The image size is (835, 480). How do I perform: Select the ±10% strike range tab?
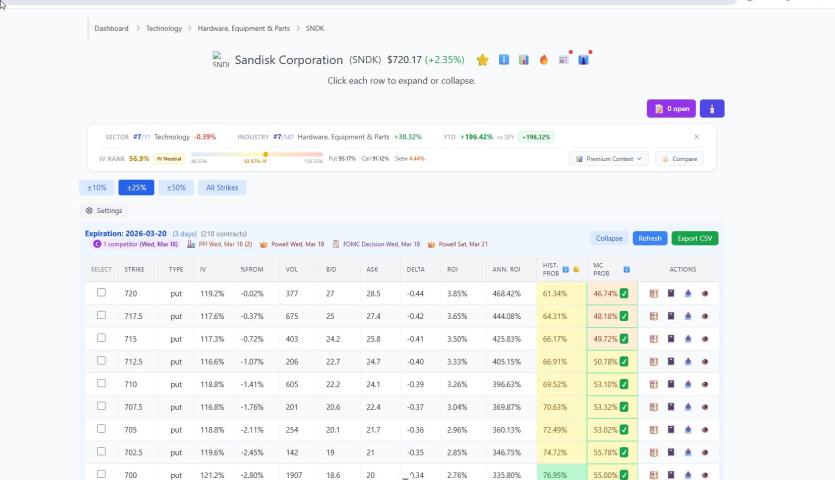point(97,188)
